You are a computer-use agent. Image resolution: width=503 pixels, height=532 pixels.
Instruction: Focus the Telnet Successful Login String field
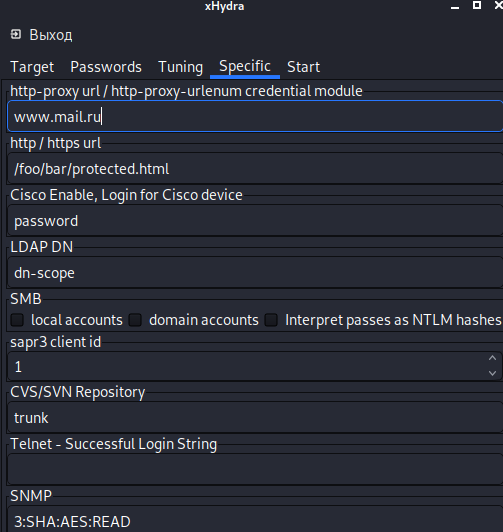pos(255,469)
